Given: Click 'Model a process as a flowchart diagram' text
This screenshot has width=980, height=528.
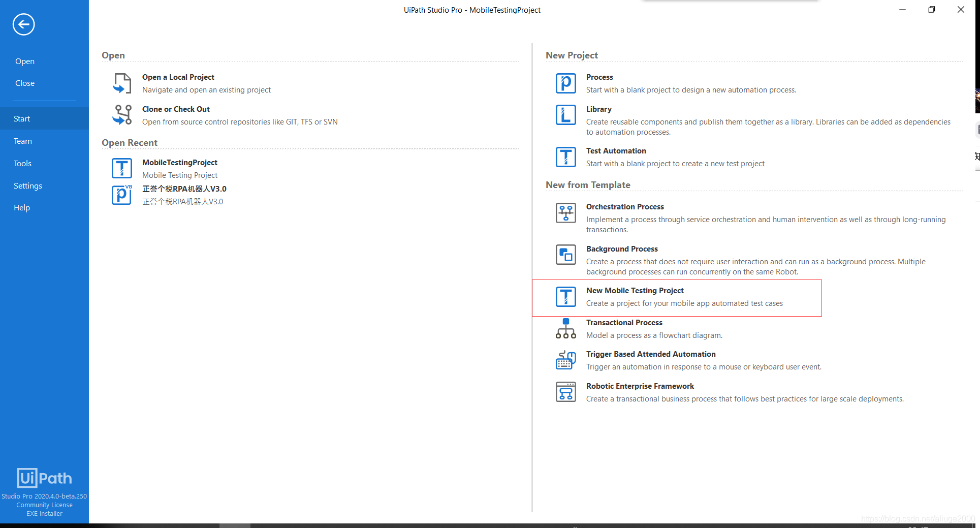Looking at the screenshot, I should [654, 335].
